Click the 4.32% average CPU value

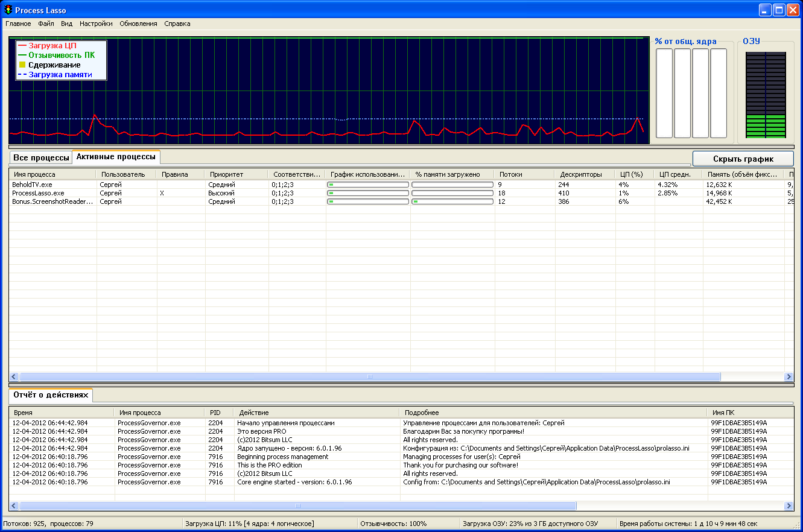click(667, 185)
